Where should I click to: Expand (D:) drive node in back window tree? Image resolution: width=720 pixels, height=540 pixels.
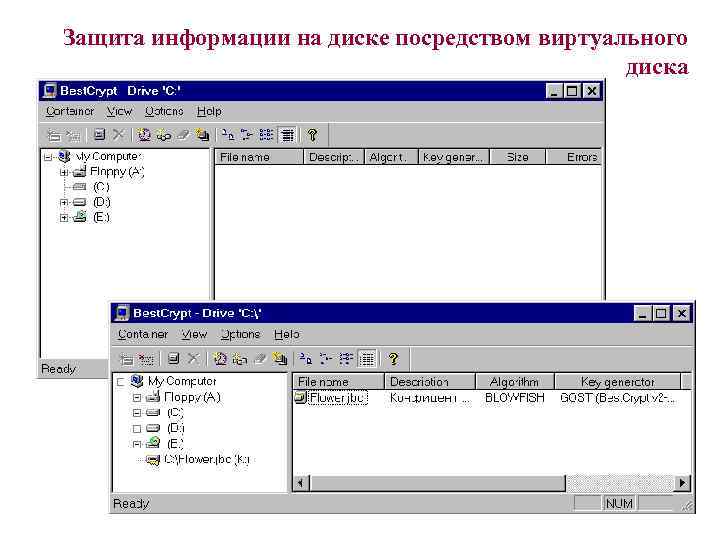(64, 202)
